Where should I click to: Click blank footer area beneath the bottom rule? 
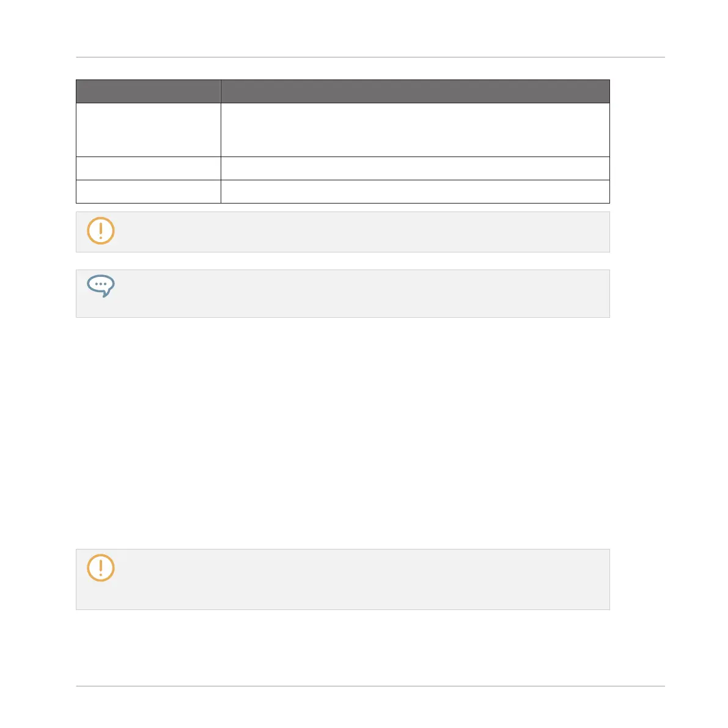tap(370, 706)
